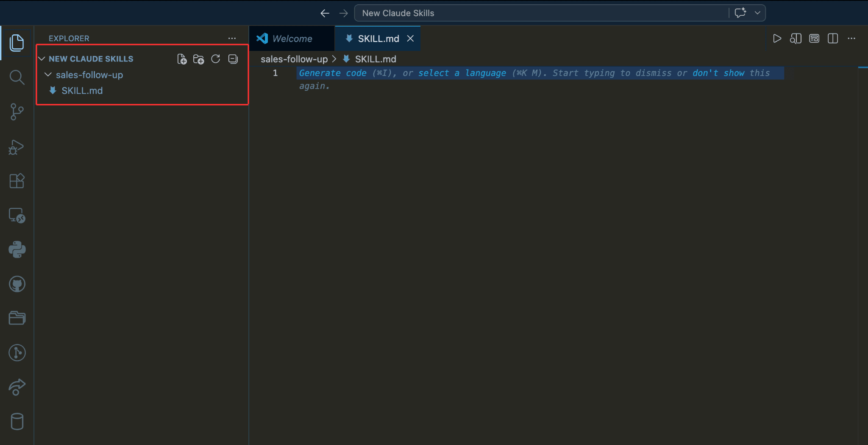
Task: Open Project Manager folder icon
Action: point(17,318)
